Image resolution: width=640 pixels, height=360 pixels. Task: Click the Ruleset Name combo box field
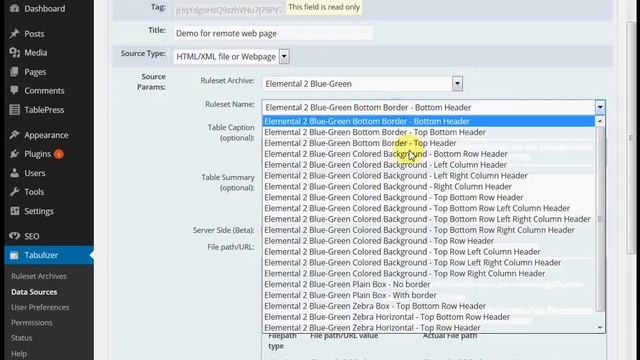[x=433, y=107]
